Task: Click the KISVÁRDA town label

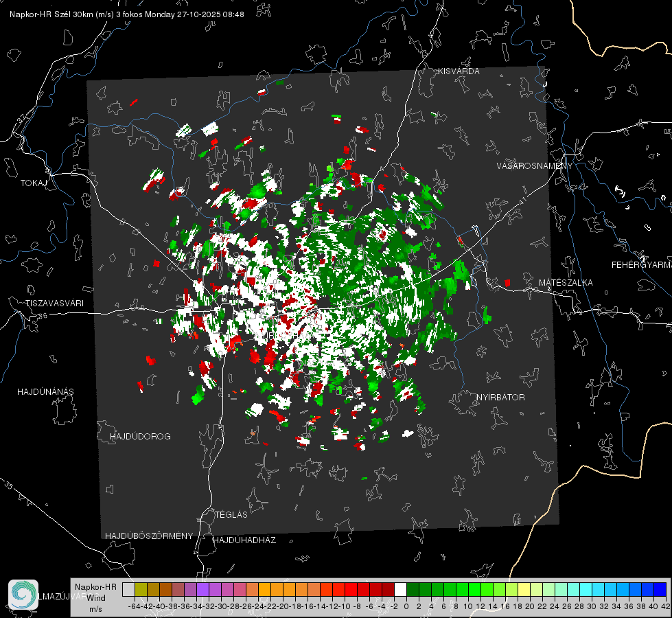Action: pyautogui.click(x=459, y=71)
